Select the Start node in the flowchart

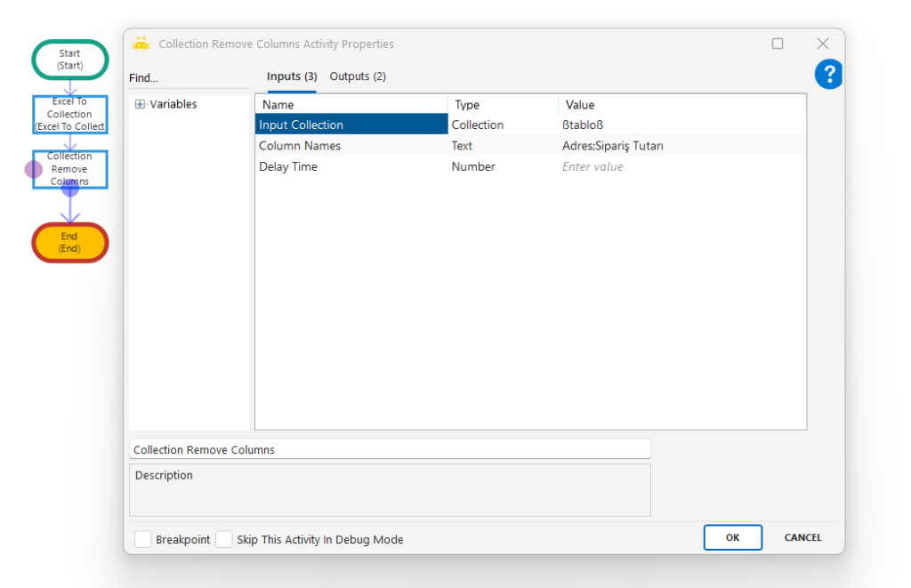(70, 60)
